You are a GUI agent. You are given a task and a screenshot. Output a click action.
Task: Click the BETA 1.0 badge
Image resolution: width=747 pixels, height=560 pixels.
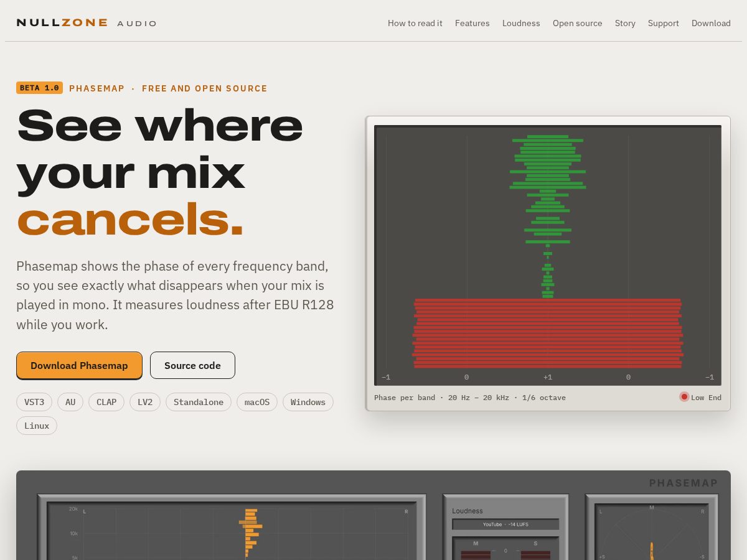click(39, 88)
